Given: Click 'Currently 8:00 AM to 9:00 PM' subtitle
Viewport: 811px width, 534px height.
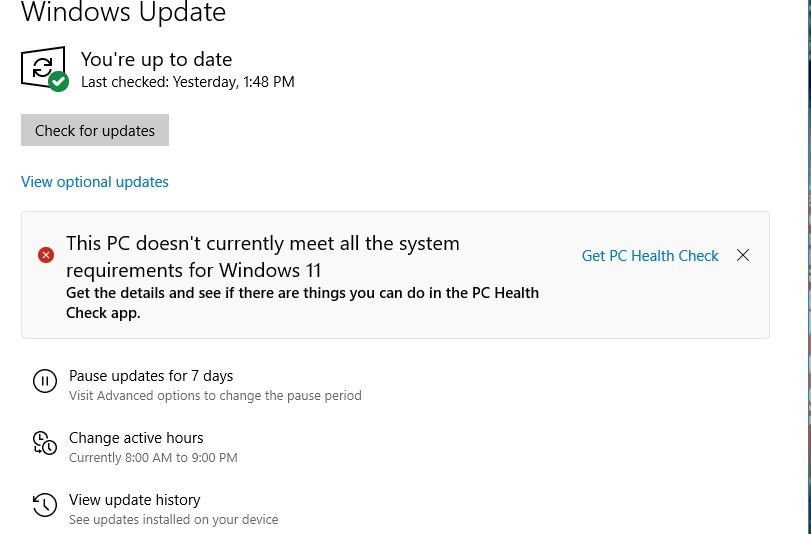Looking at the screenshot, I should tap(153, 458).
